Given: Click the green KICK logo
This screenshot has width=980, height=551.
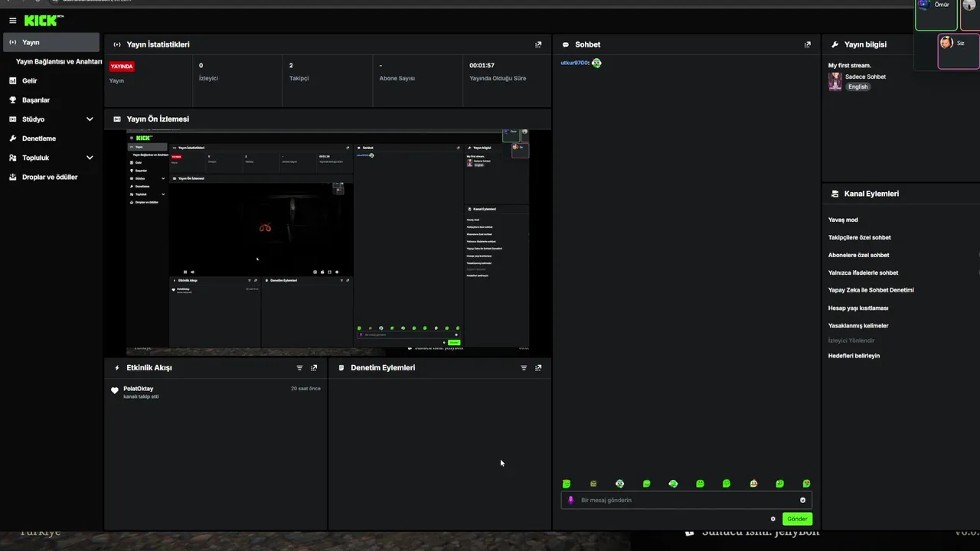Looking at the screenshot, I should 44,21.
